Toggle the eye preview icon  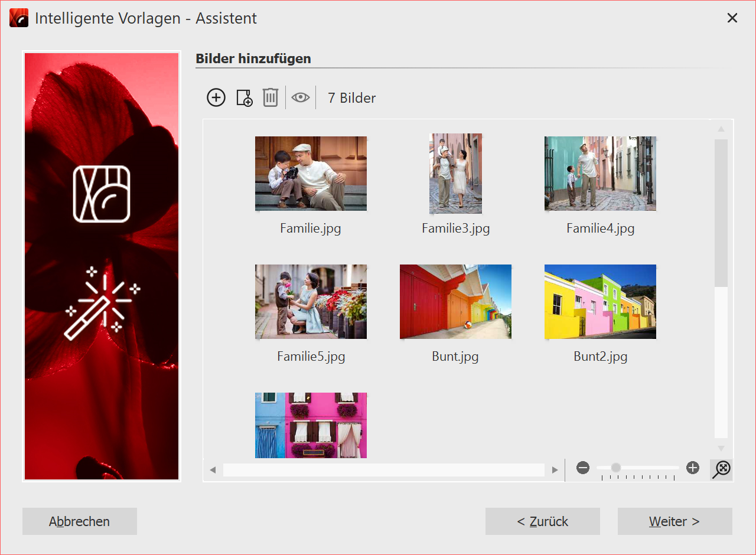click(x=301, y=97)
